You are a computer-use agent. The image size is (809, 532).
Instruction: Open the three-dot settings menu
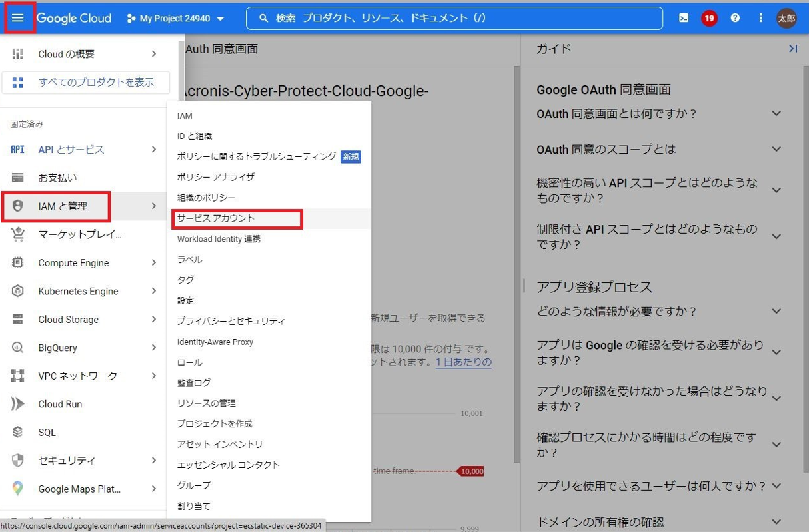(760, 18)
